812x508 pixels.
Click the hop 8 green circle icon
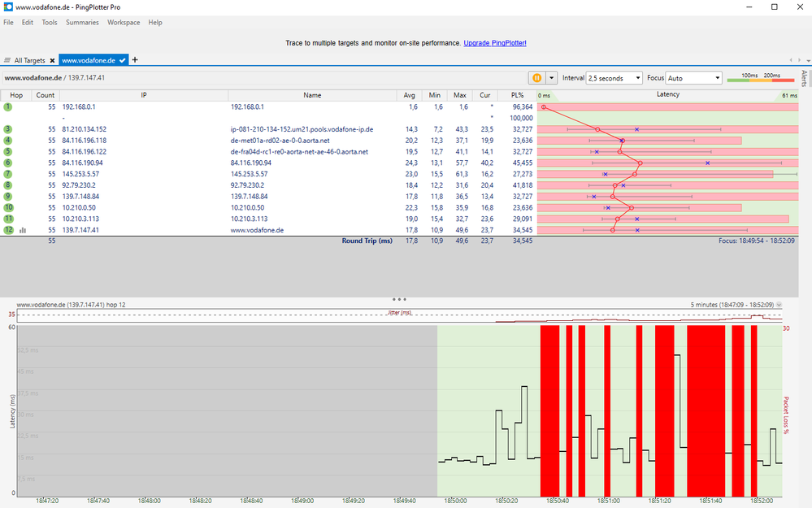tap(8, 185)
